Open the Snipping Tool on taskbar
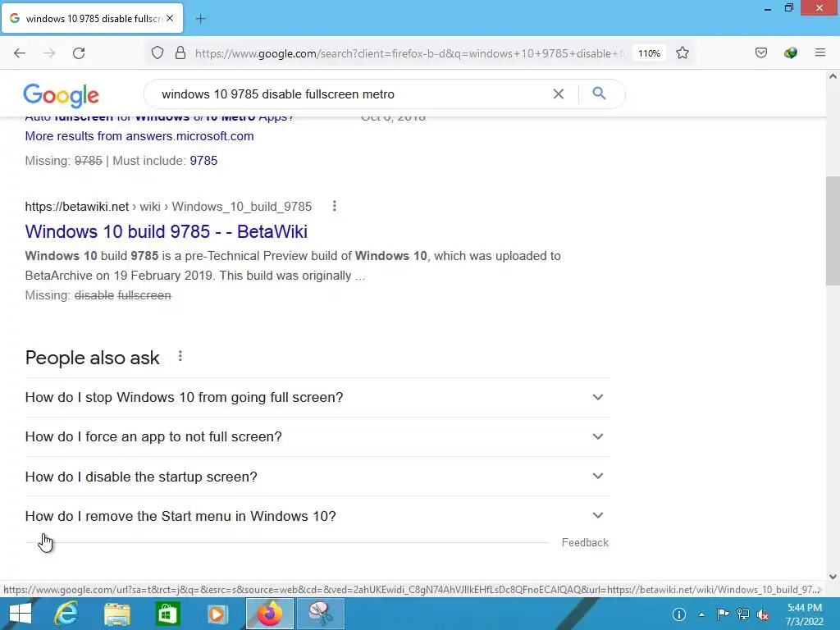The width and height of the screenshot is (840, 630). (321, 614)
